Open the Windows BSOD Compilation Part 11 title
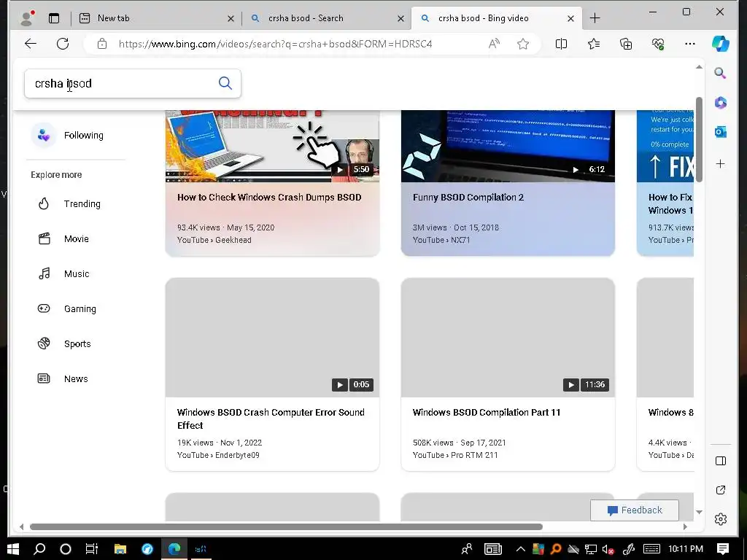The width and height of the screenshot is (747, 560). (x=487, y=413)
